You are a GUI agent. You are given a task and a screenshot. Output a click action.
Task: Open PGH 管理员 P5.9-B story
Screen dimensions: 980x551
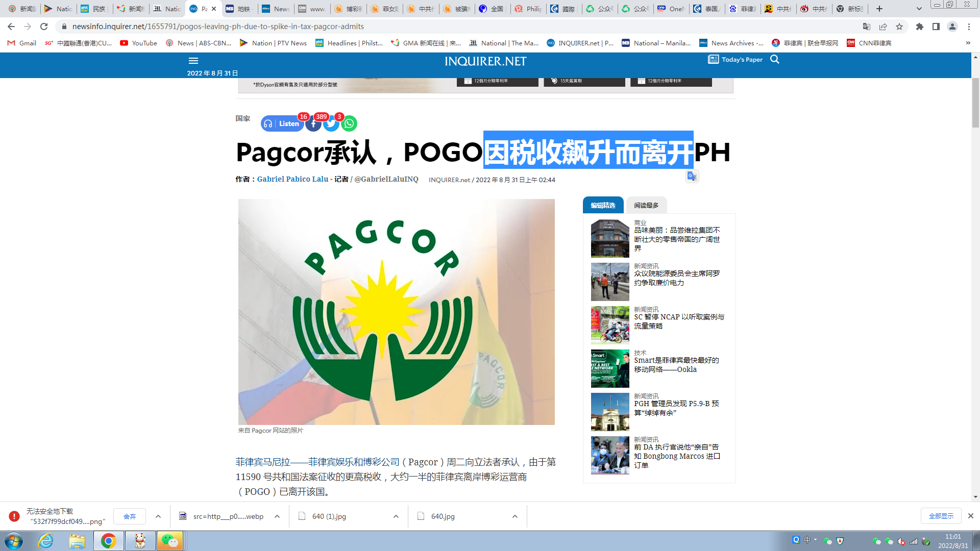(x=676, y=408)
